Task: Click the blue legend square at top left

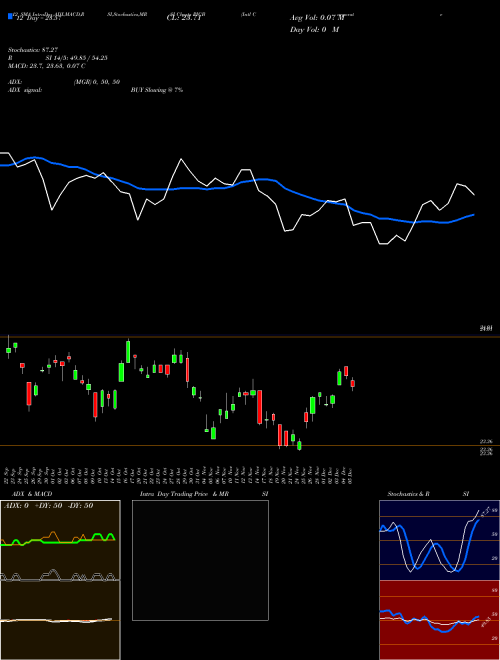Action: tap(11, 16)
